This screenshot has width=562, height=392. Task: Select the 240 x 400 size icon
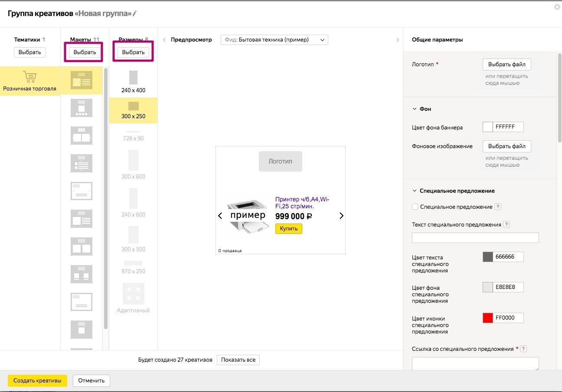tap(133, 78)
